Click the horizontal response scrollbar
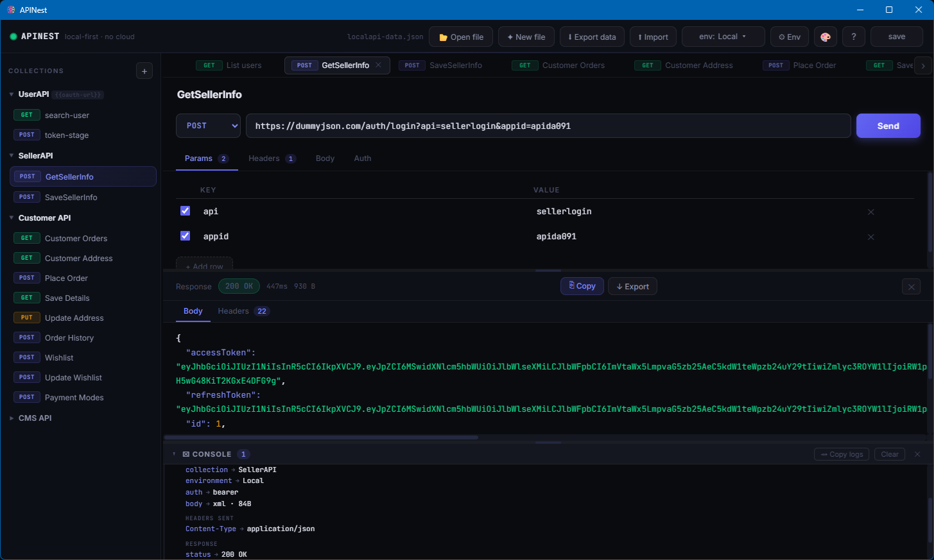Viewport: 934px width, 560px height. click(x=321, y=437)
